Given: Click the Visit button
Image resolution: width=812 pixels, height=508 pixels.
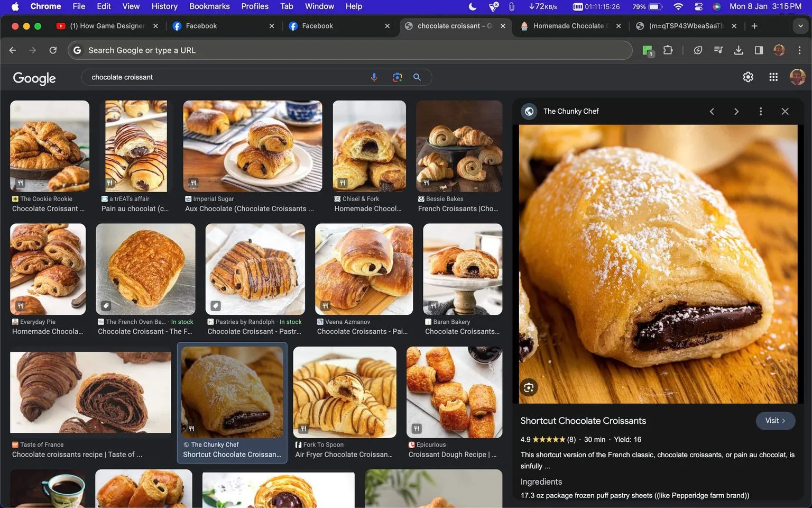Looking at the screenshot, I should [776, 421].
